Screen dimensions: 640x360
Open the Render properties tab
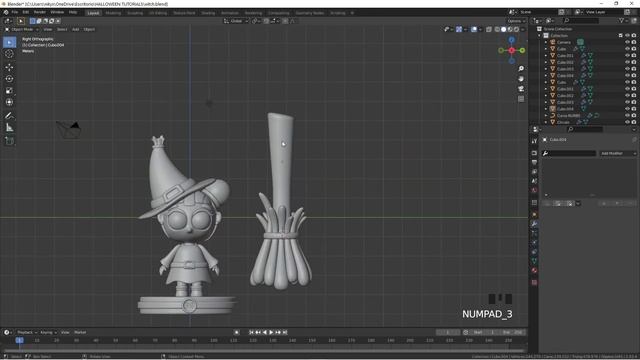pos(534,153)
